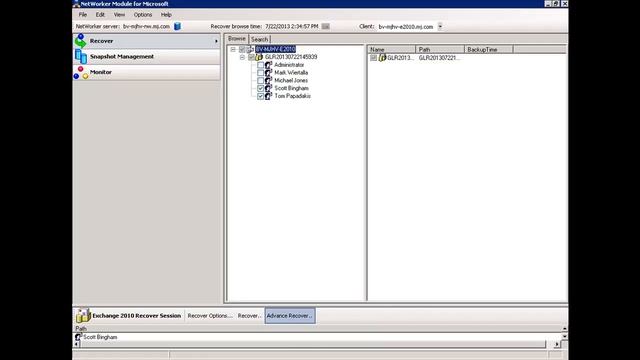This screenshot has width=640, height=360.
Task: Collapse the BV-MJHV-E2010 tree node
Action: [233, 49]
